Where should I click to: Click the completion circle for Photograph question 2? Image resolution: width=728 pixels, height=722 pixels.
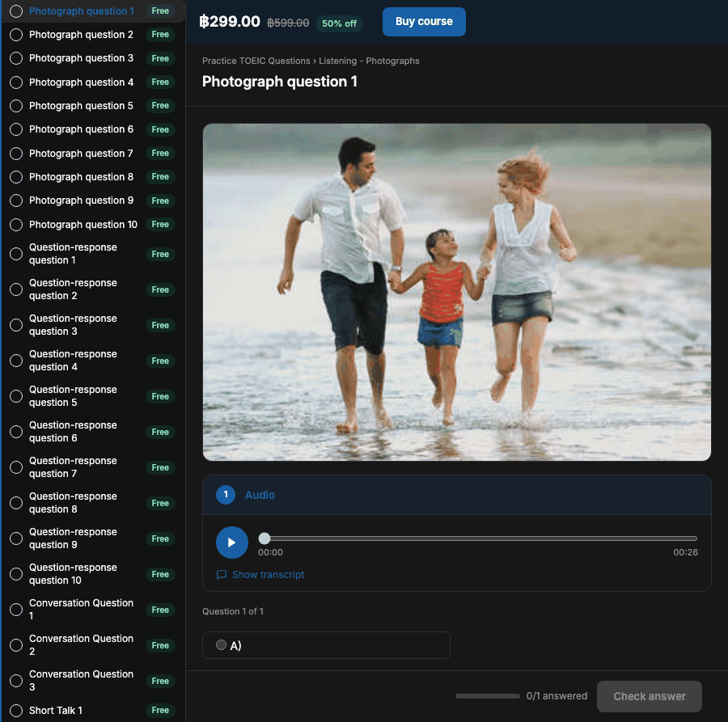(16, 35)
